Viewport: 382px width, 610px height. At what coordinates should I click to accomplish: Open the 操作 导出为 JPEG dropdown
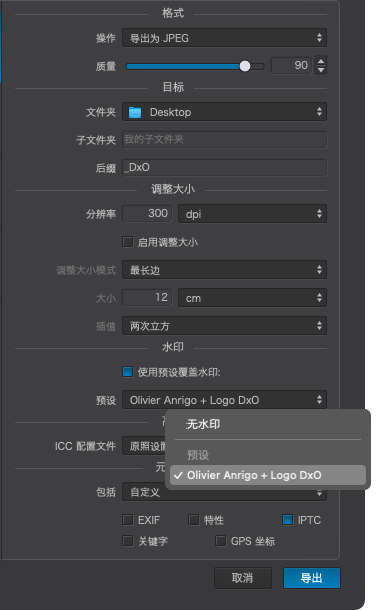224,38
